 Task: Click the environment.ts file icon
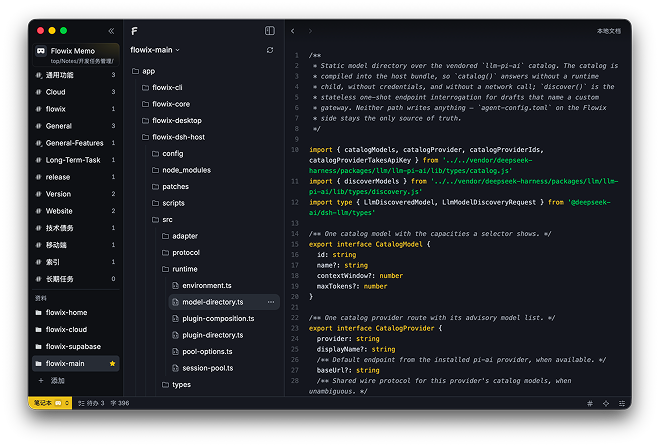175,286
